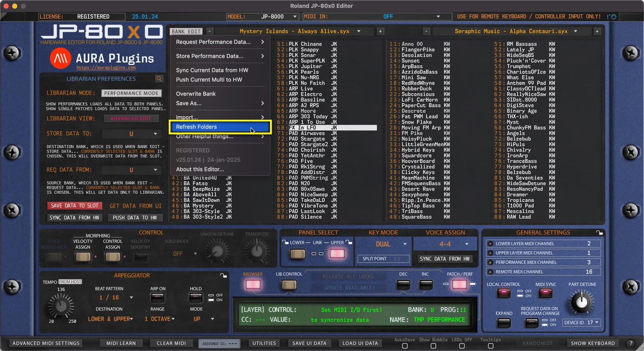
Task: Toggle the Tooltips checkbox
Action: click(490, 346)
